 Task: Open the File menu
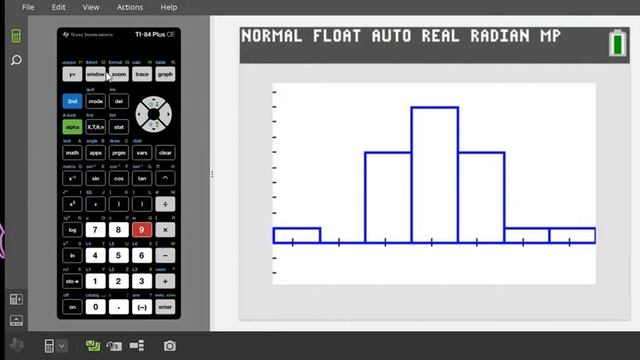click(28, 7)
